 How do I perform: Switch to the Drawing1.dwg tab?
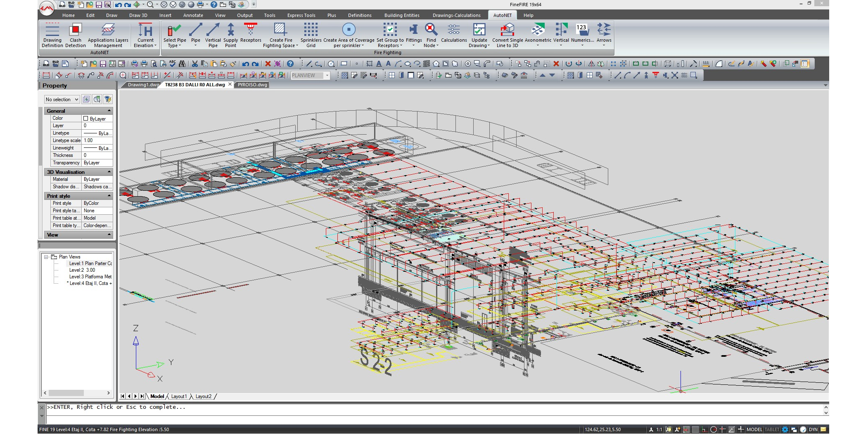(142, 85)
